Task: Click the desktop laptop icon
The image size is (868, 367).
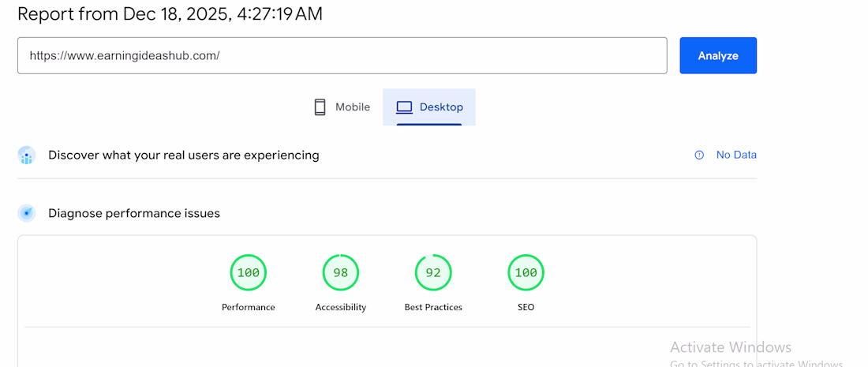Action: (405, 107)
